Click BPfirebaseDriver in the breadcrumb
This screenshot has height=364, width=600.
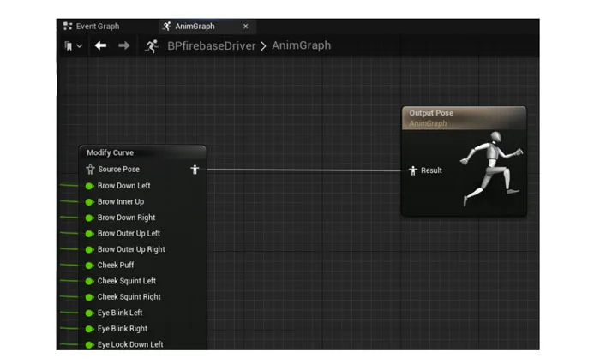pos(211,46)
